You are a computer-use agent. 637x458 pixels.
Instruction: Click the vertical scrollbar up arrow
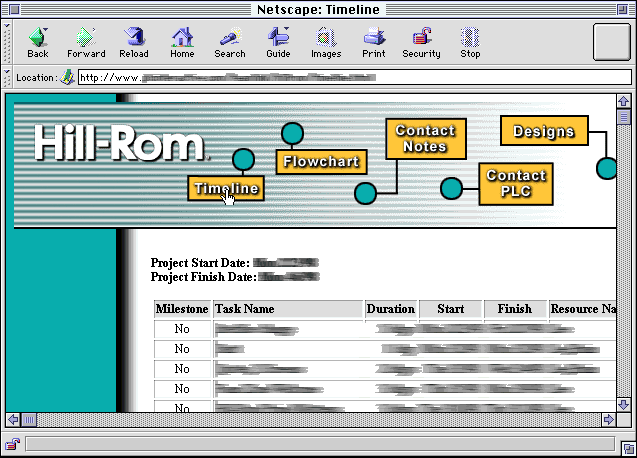coord(624,101)
